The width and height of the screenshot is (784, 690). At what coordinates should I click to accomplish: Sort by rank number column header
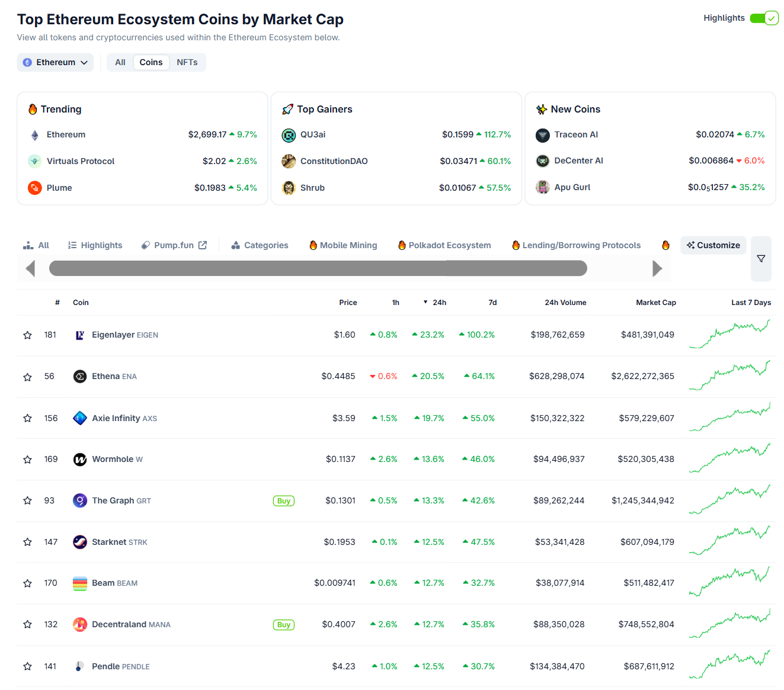pos(57,303)
